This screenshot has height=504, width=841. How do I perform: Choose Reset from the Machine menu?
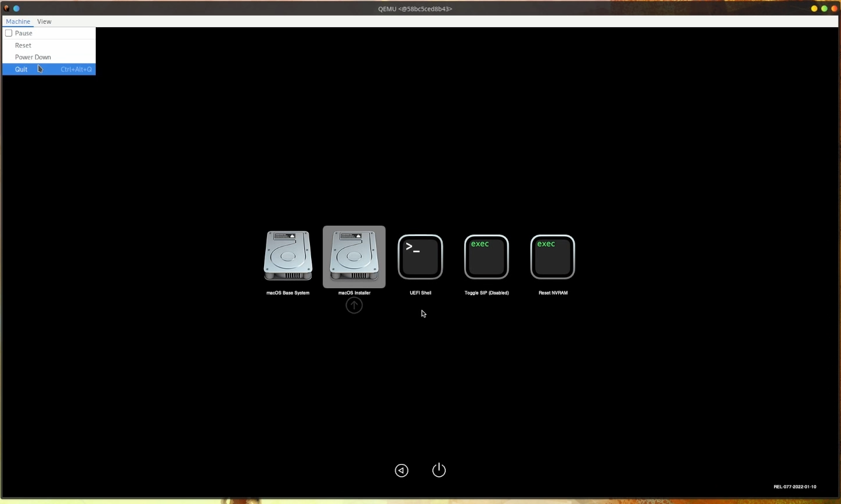pos(49,45)
